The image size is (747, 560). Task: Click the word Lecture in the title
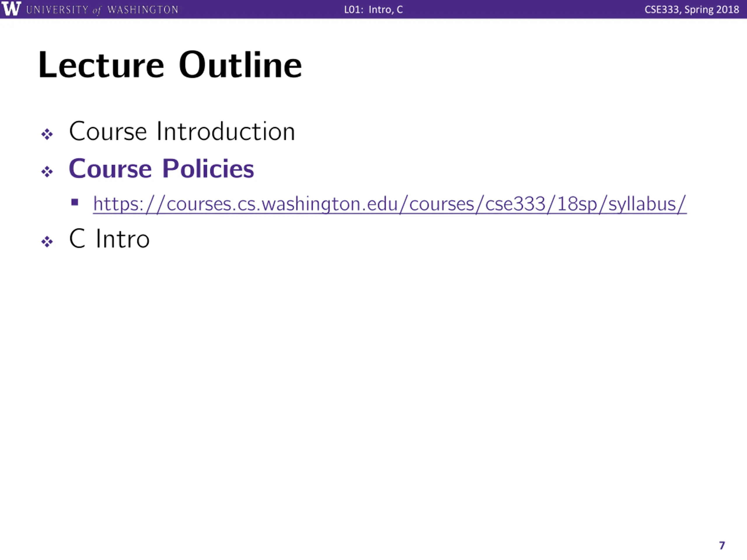pos(101,65)
